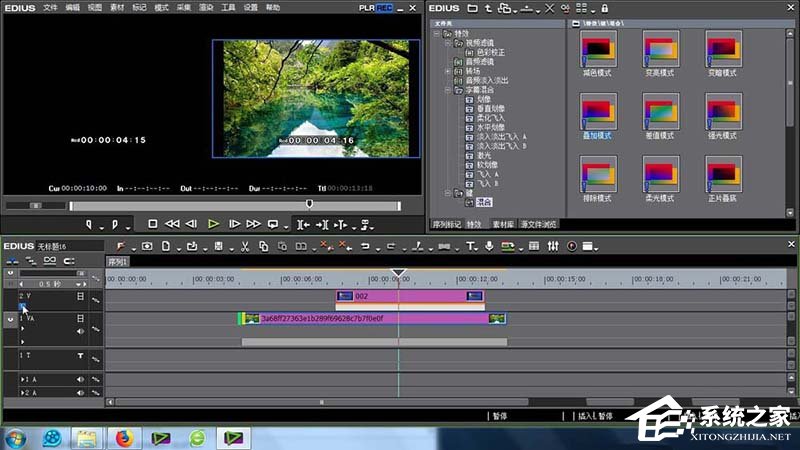
Task: Expand the 转场 folder in effects tree
Action: pyautogui.click(x=447, y=72)
